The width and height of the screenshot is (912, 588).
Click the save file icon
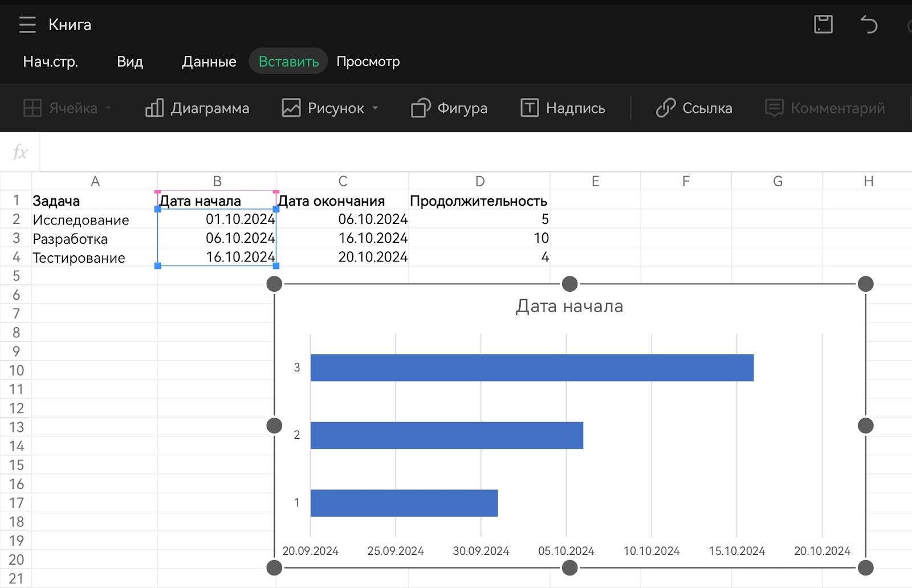pos(823,24)
